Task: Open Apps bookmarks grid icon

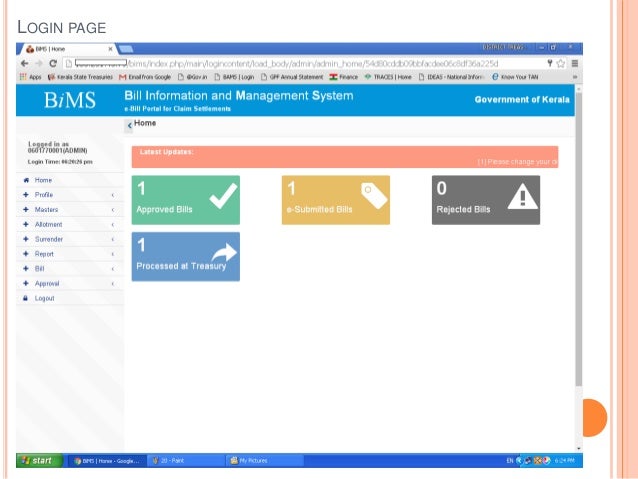Action: click(x=23, y=77)
